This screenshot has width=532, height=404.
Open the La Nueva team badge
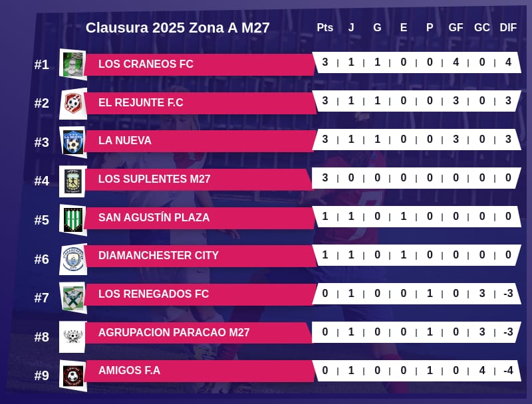point(73,142)
